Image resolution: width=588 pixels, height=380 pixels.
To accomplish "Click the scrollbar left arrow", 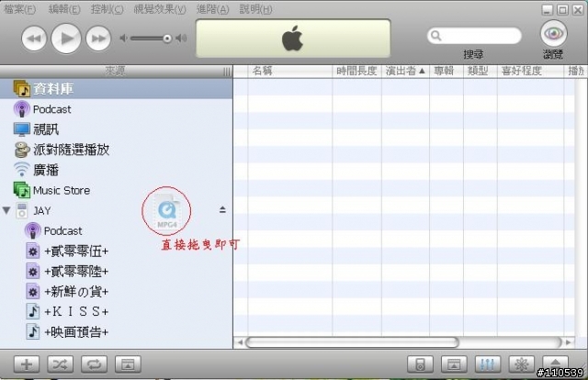I will tap(240, 342).
